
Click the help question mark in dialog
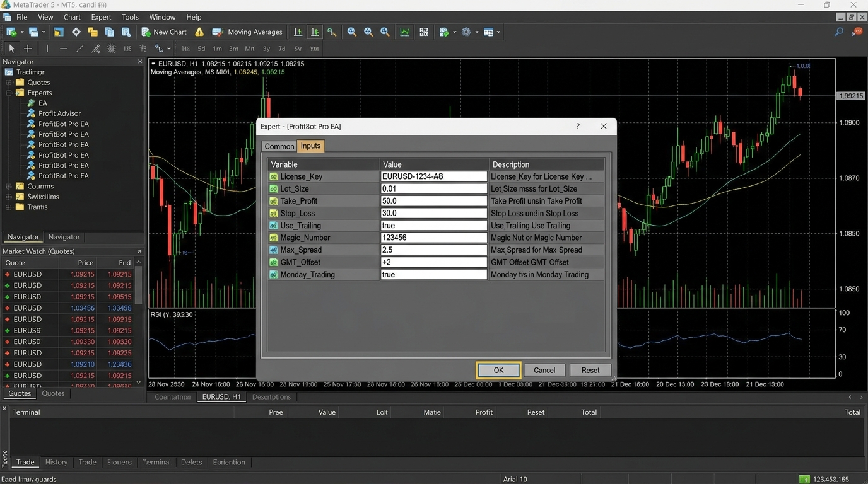578,126
